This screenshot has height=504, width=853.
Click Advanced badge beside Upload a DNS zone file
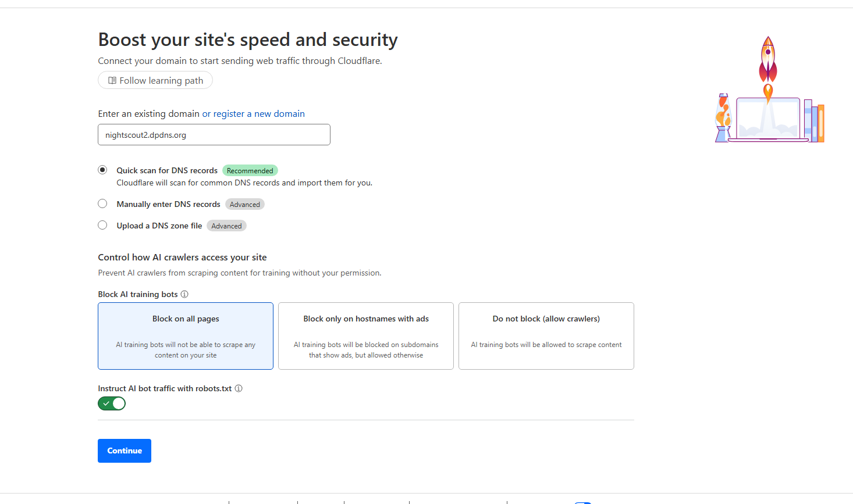pyautogui.click(x=226, y=226)
